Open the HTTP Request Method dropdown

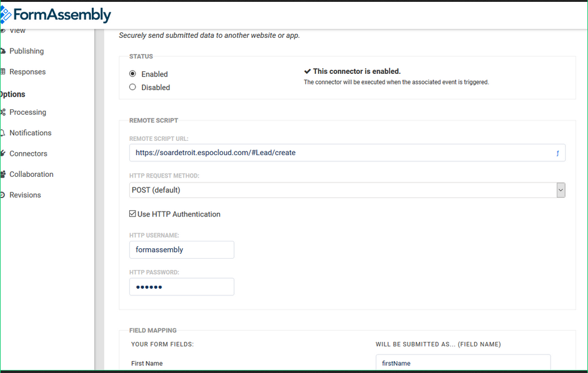tap(346, 190)
